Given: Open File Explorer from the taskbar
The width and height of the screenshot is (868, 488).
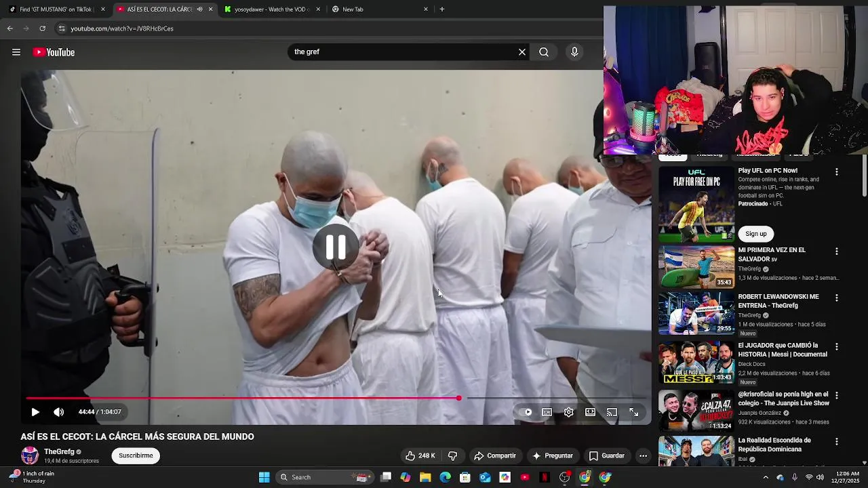Looking at the screenshot, I should point(425,477).
